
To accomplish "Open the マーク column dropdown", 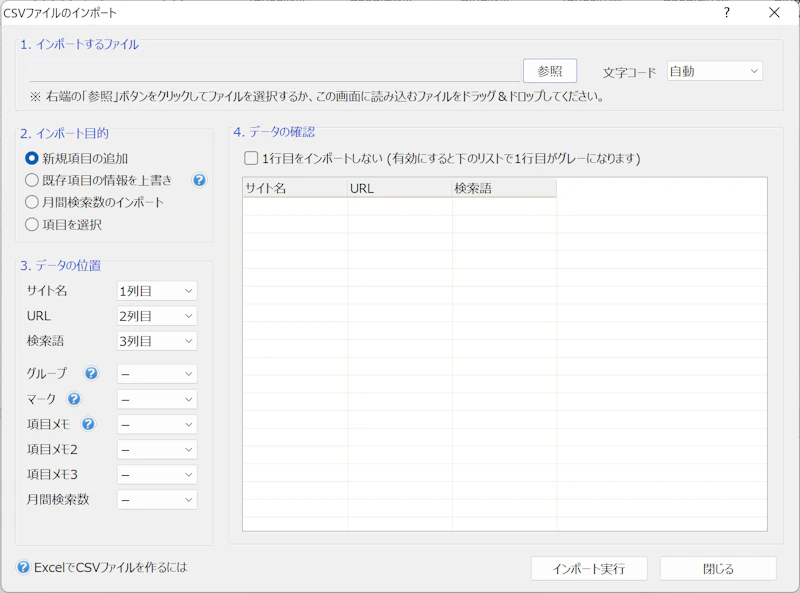I will [x=157, y=399].
